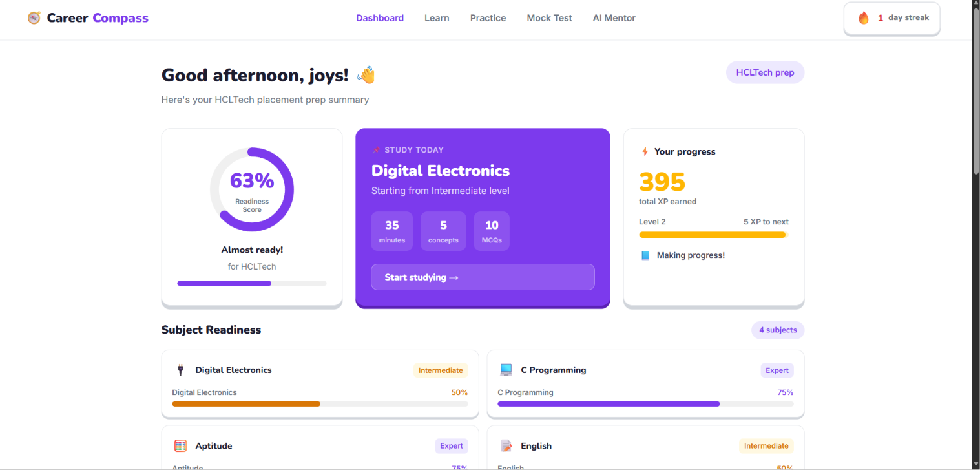Click the 75% value for C Programming

[786, 392]
